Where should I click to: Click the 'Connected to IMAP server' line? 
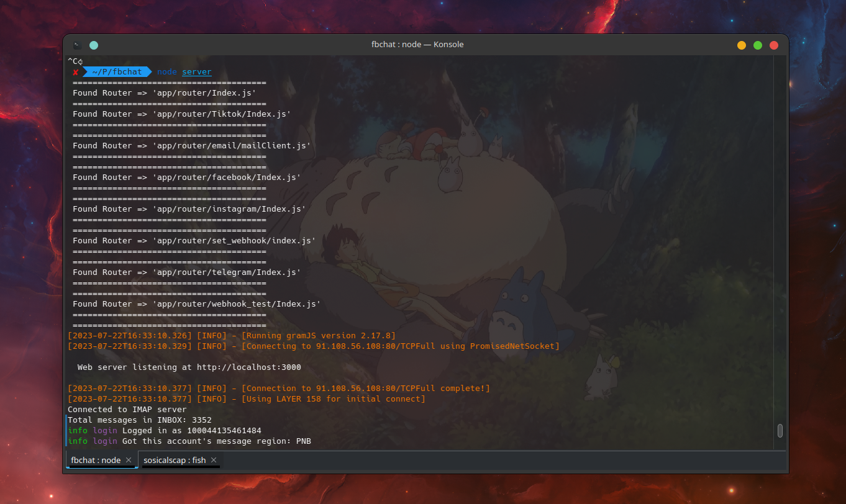coord(127,409)
